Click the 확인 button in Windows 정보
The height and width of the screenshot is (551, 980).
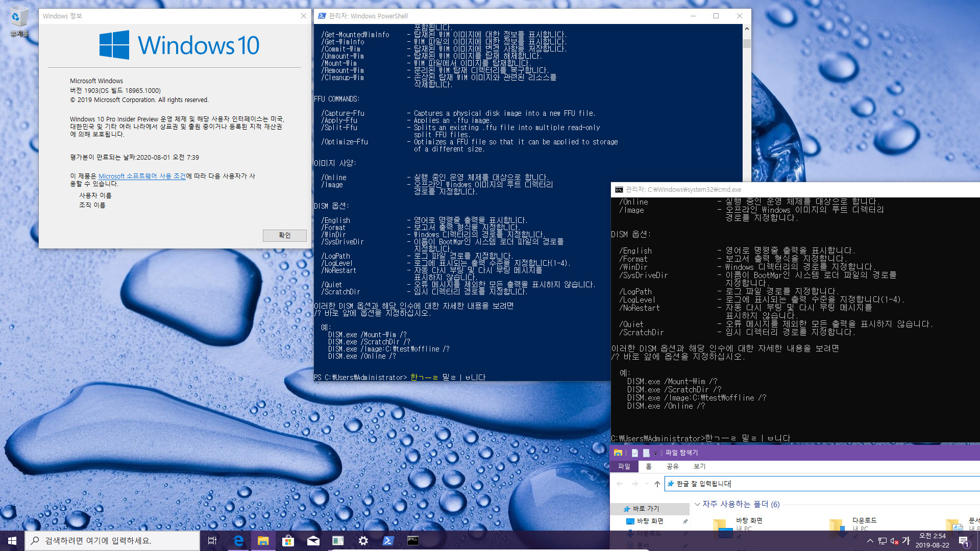tap(284, 235)
